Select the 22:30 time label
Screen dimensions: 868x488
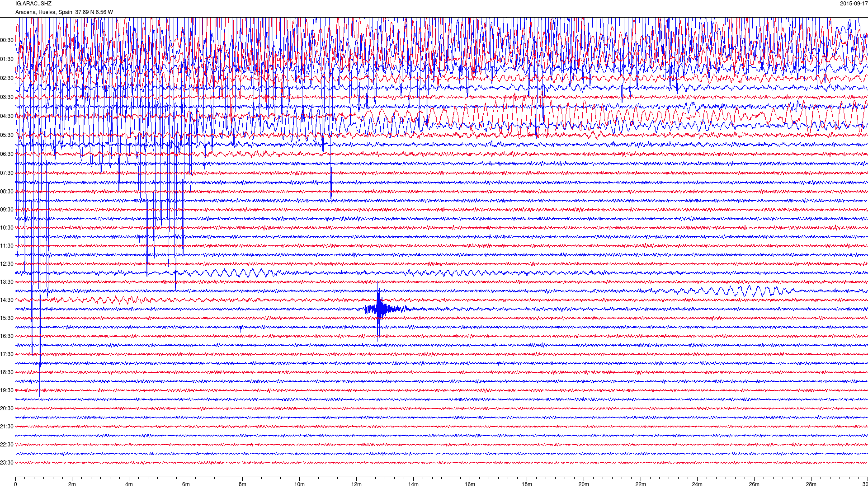click(x=7, y=445)
